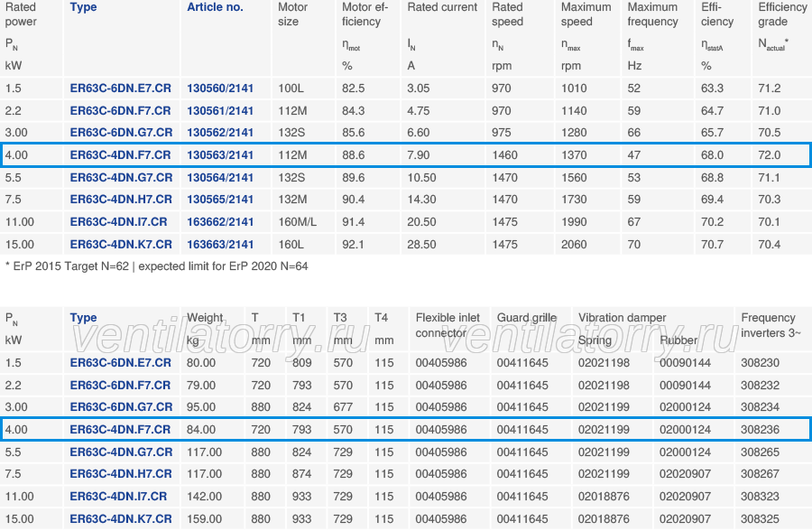Open article number 130561/2141
Viewport: 812px width, 531px height.
tap(220, 110)
